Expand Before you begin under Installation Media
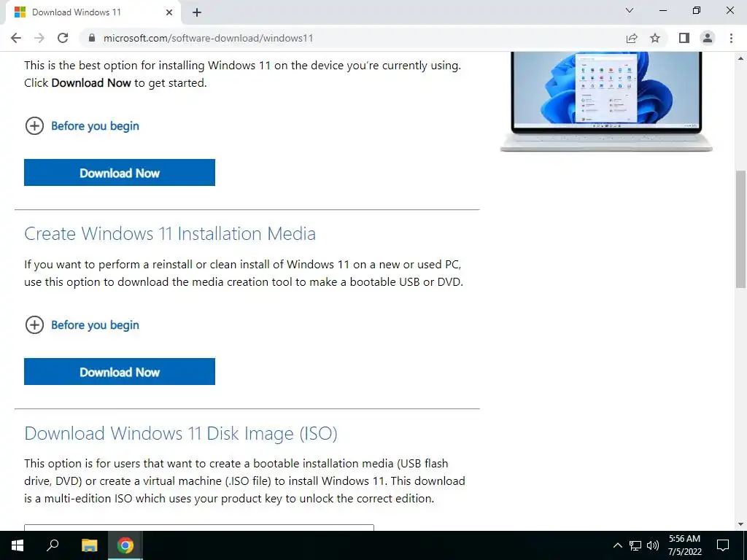 34,325
